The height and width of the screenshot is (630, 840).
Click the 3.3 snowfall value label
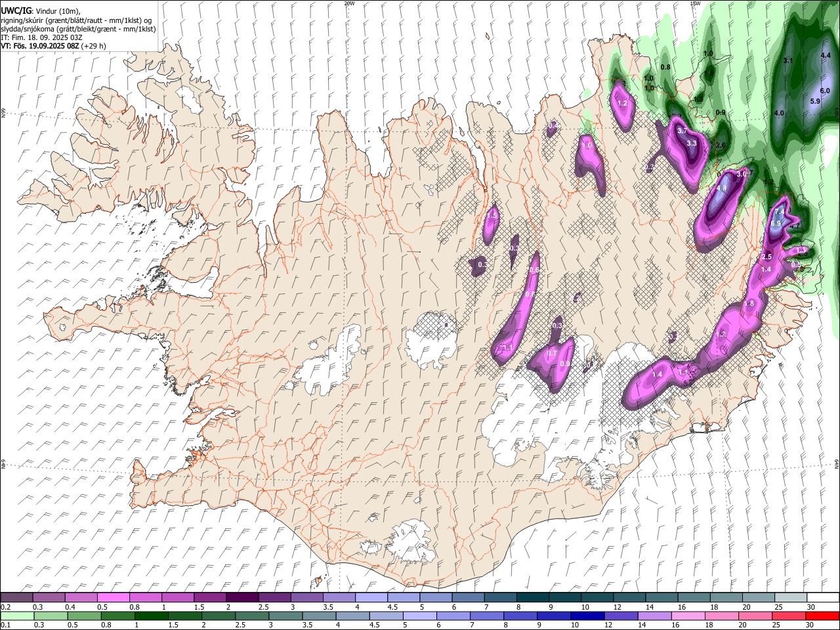pos(692,143)
